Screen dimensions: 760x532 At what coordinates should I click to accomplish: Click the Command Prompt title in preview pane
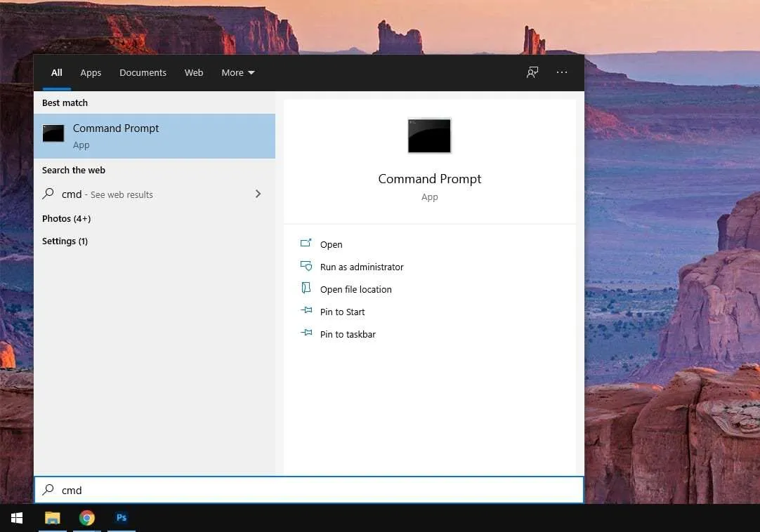pyautogui.click(x=429, y=179)
